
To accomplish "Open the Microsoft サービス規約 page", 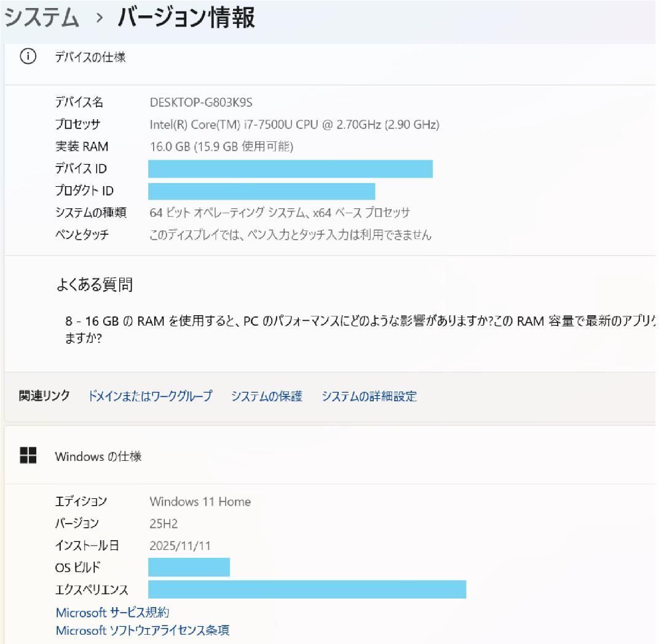I will (113, 611).
